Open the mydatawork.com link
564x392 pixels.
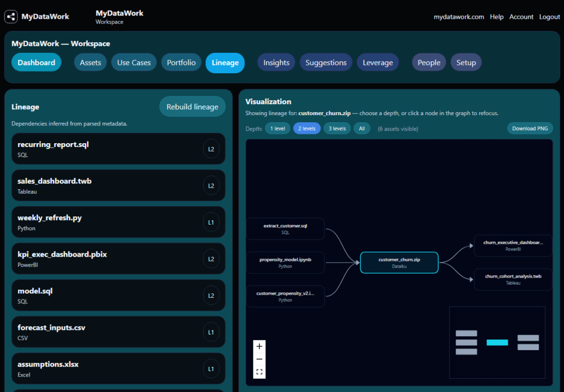459,17
